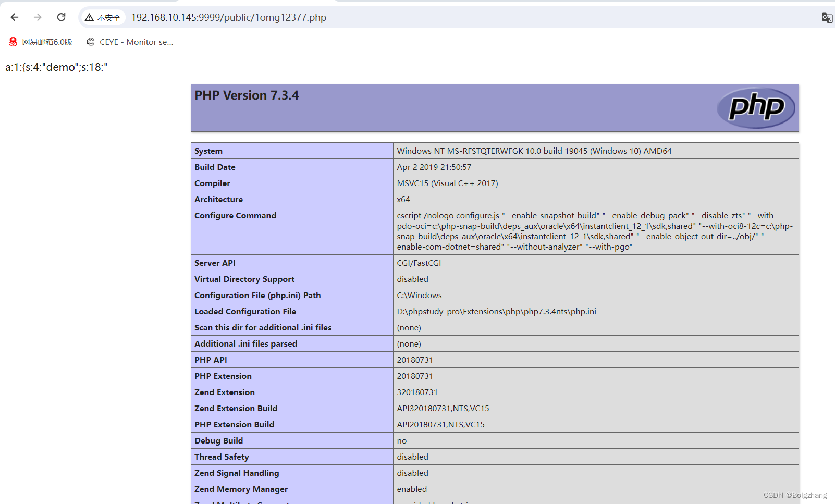Image resolution: width=835 pixels, height=504 pixels.
Task: Select the Compiler row label
Action: (x=212, y=183)
